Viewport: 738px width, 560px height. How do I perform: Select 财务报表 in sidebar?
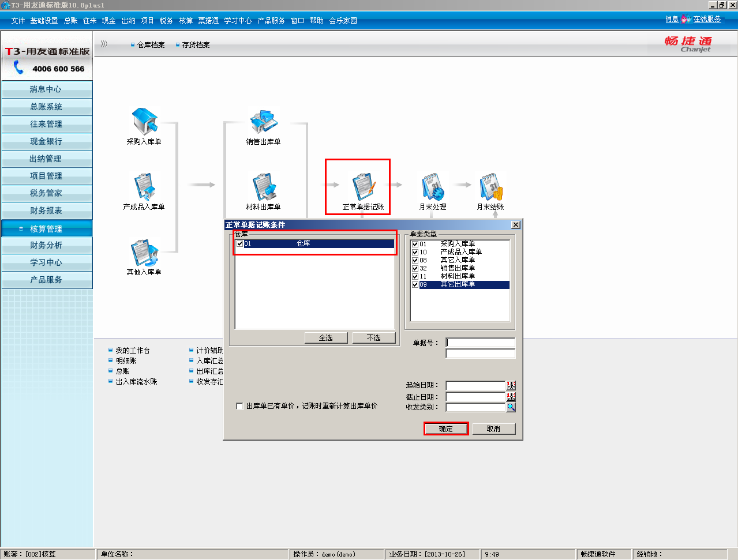(46, 211)
